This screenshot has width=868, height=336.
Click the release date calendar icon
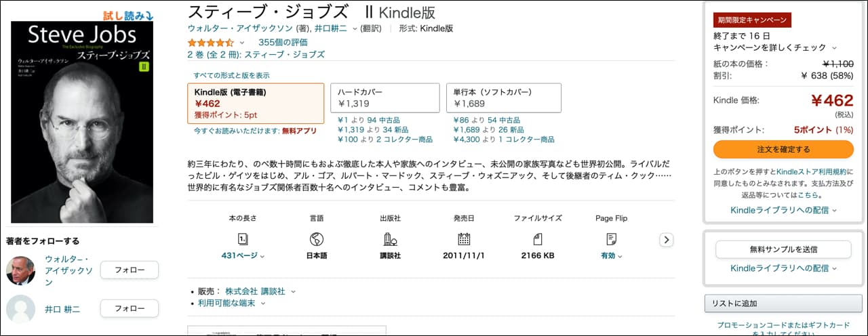[x=464, y=238]
